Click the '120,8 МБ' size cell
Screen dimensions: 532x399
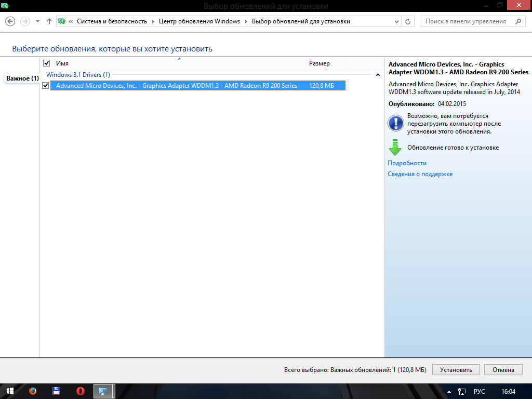(x=321, y=86)
